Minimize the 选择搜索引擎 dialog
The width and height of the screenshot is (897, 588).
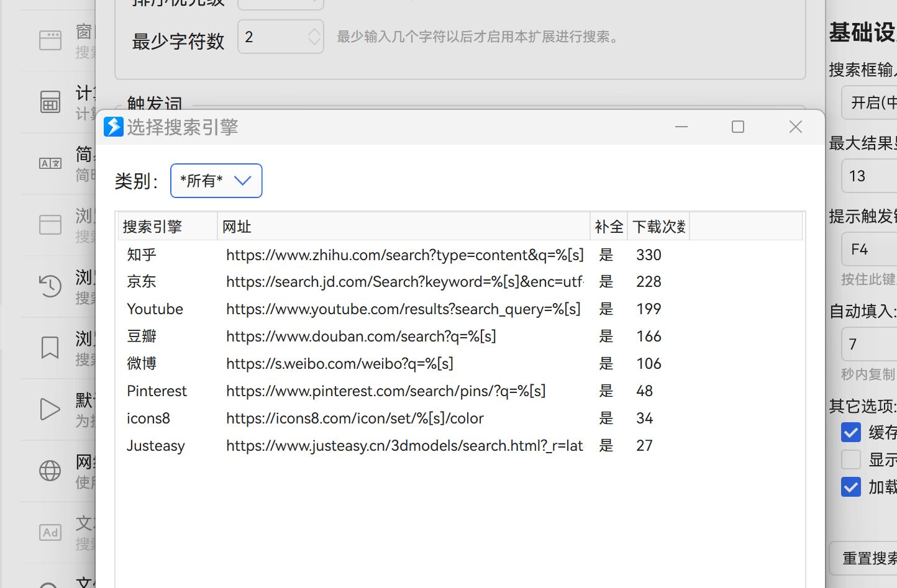coord(681,127)
